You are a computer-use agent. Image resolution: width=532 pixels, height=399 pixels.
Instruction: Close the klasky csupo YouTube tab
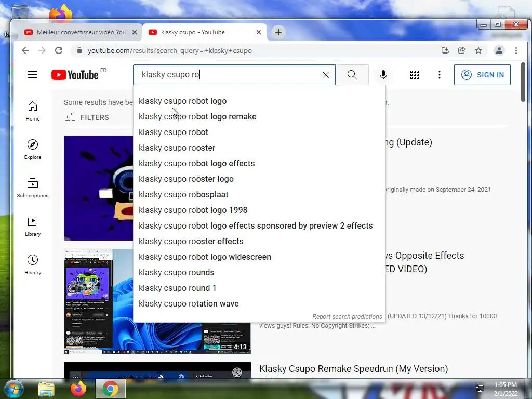coord(259,32)
